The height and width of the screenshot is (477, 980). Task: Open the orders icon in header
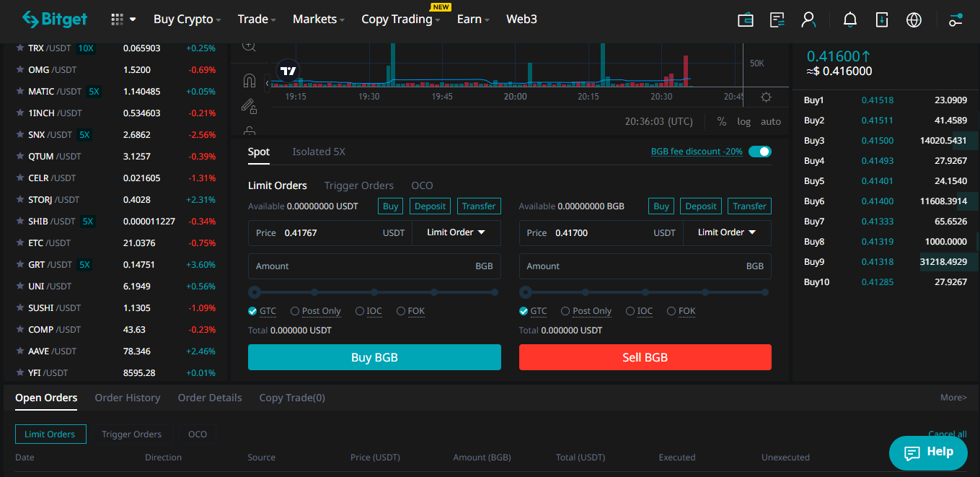pyautogui.click(x=777, y=19)
